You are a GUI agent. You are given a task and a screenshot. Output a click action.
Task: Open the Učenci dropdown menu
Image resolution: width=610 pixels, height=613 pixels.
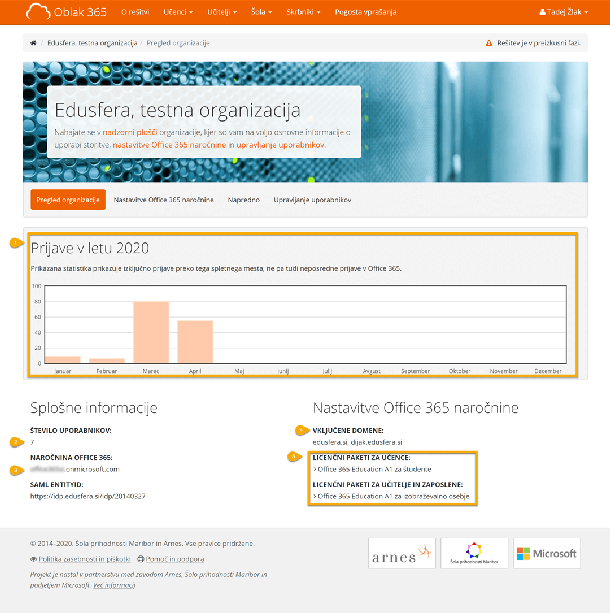pos(179,12)
